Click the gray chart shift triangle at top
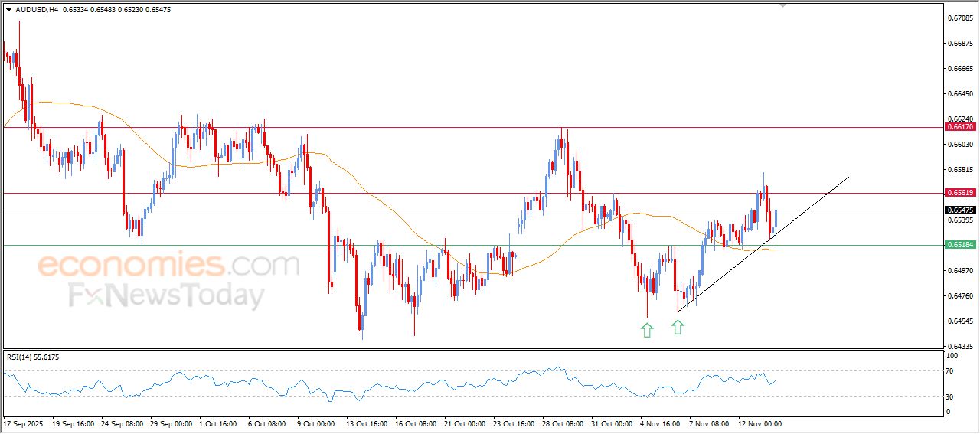Viewport: 980px width, 434px height. tap(782, 5)
